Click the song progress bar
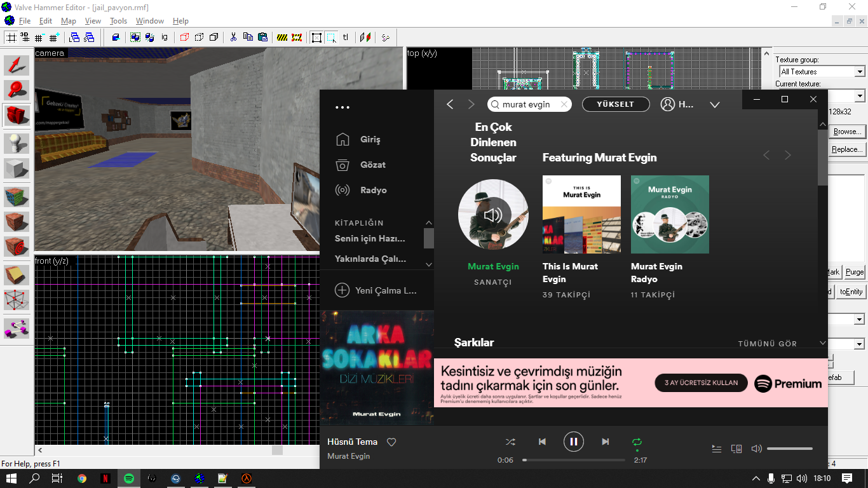868x488 pixels. 574,460
